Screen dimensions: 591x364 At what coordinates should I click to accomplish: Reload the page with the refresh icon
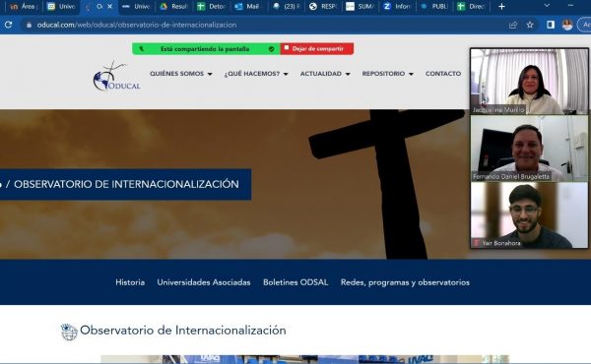click(x=8, y=25)
